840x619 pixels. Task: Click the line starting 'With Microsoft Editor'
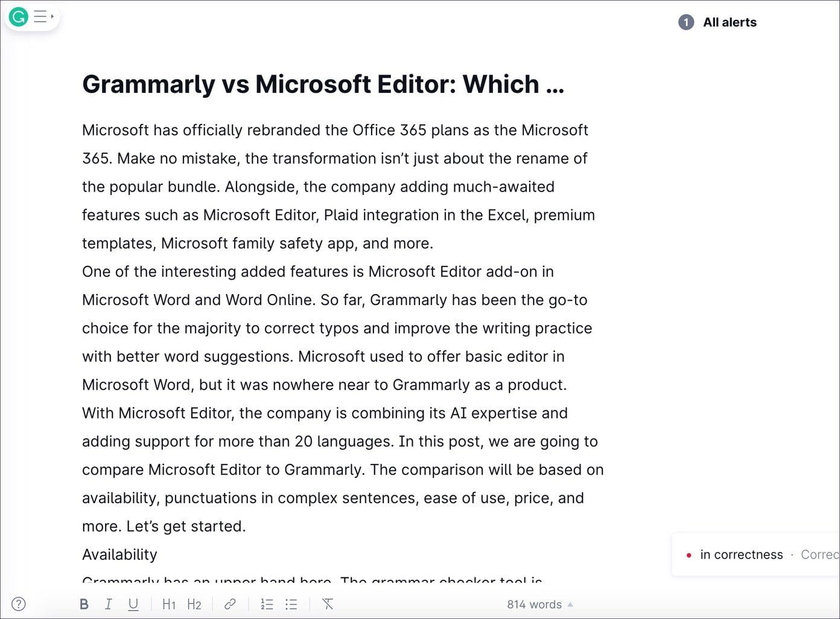coord(325,413)
